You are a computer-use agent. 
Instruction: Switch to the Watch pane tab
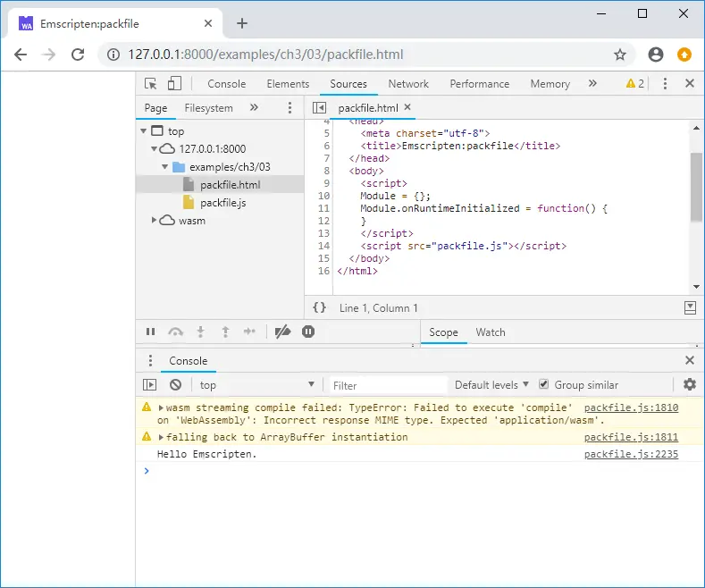pos(491,332)
